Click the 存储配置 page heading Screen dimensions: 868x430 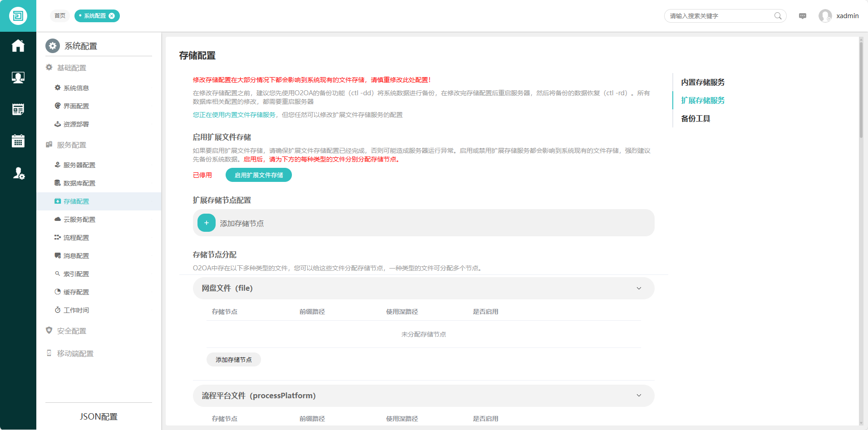[197, 55]
